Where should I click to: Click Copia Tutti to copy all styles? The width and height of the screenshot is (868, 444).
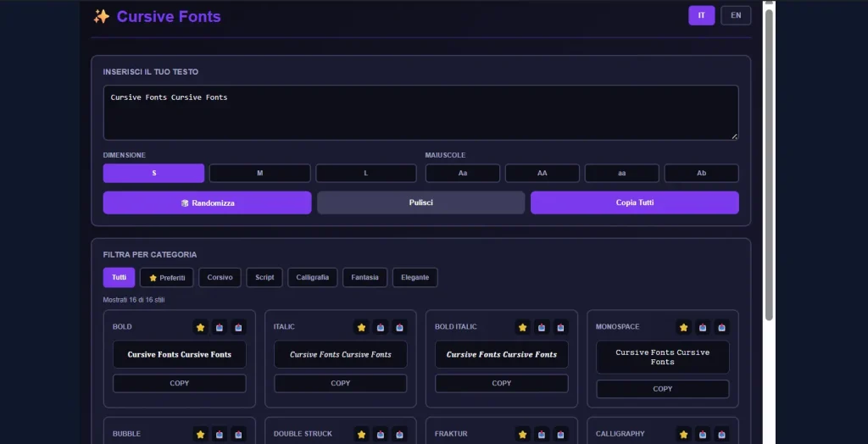[x=635, y=203]
